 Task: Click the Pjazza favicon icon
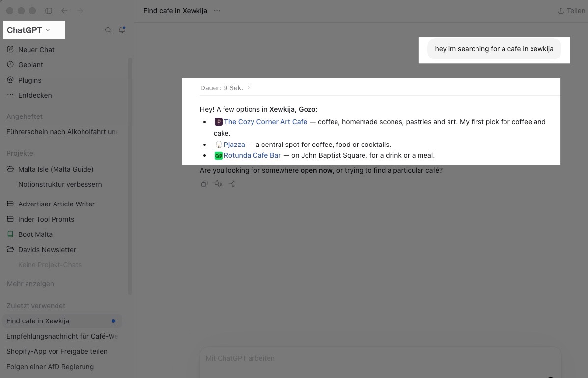[218, 145]
